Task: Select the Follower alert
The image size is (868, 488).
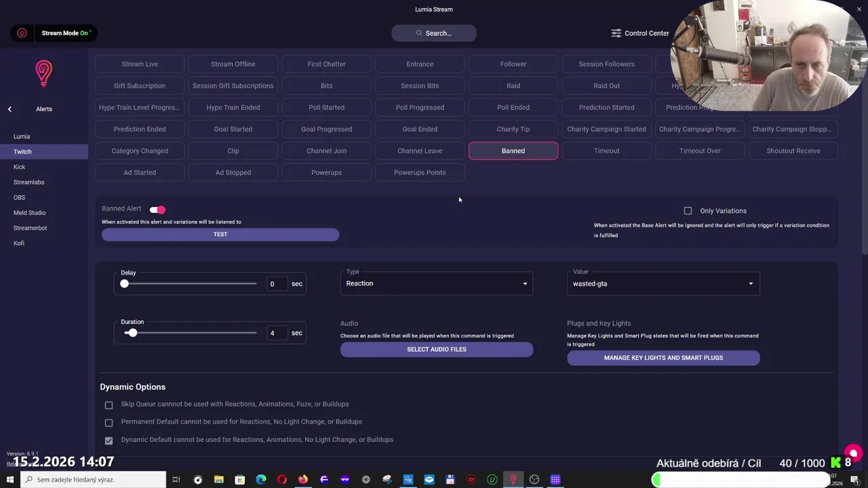Action: [513, 64]
